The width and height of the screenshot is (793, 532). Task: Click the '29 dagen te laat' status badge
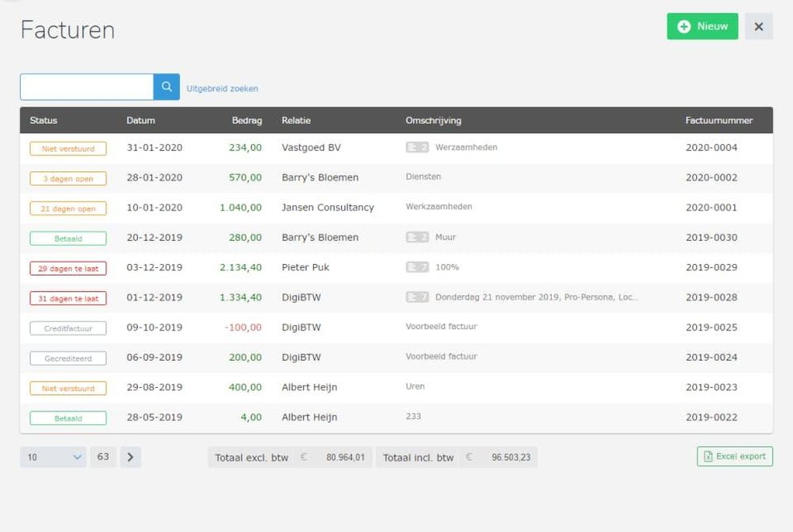tap(68, 268)
